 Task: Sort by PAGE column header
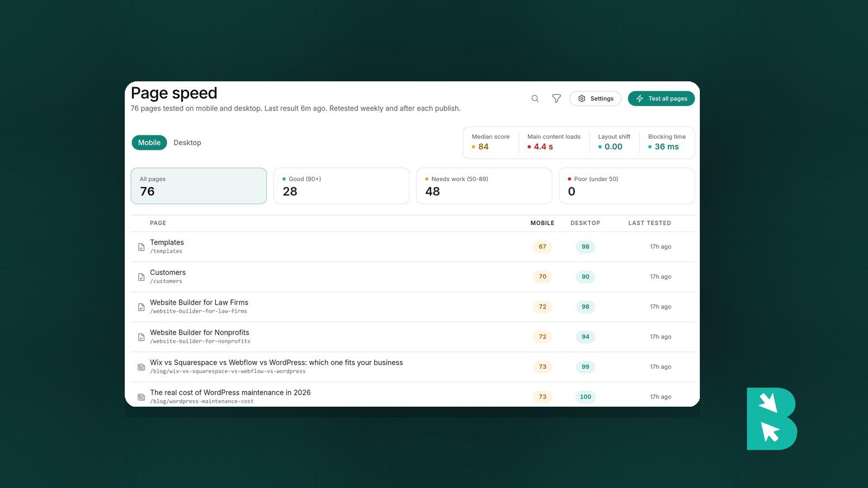[x=158, y=223]
